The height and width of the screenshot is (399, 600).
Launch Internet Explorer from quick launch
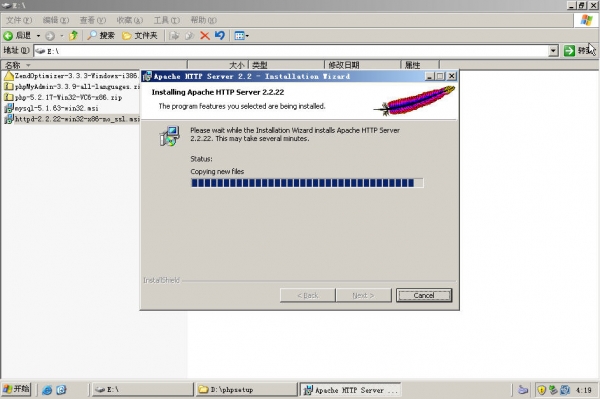tap(47, 390)
